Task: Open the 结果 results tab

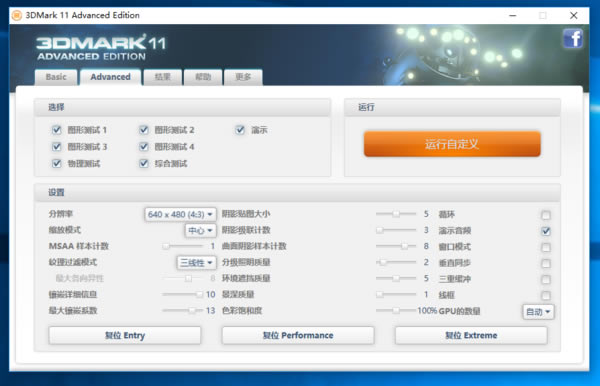Action: 163,77
